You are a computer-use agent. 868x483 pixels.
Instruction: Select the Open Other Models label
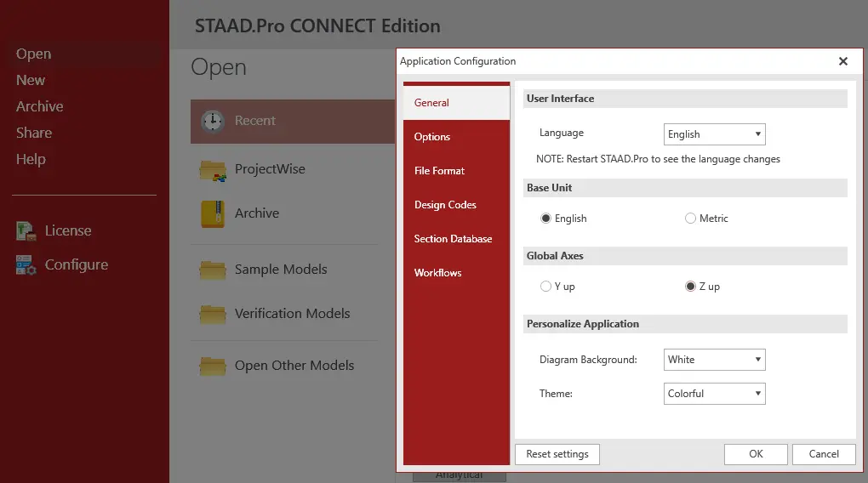point(294,366)
